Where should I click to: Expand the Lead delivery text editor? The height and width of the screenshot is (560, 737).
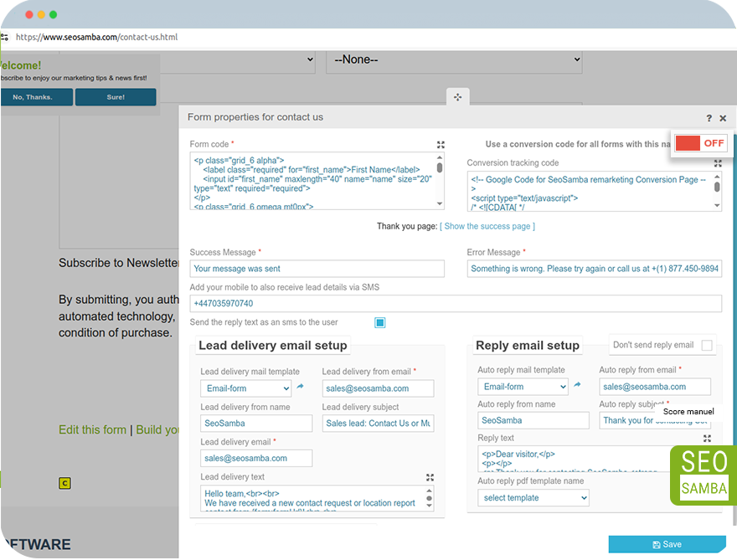pos(430,477)
